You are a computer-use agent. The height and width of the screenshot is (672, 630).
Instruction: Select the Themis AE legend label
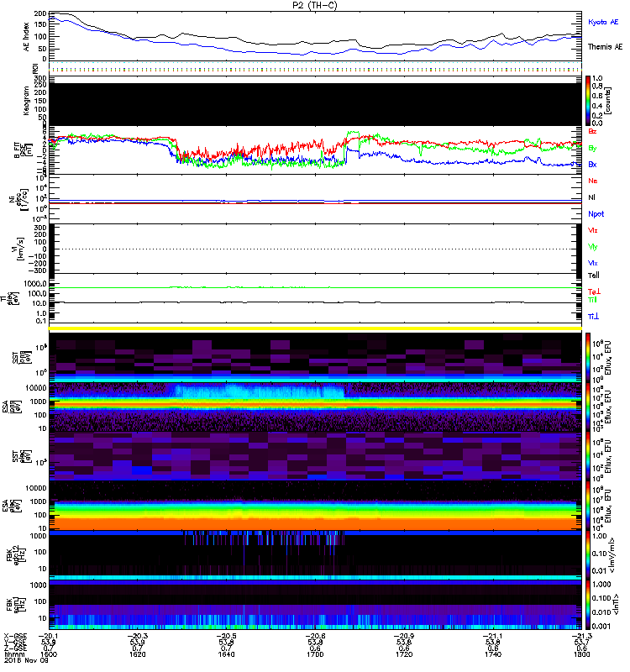[605, 47]
